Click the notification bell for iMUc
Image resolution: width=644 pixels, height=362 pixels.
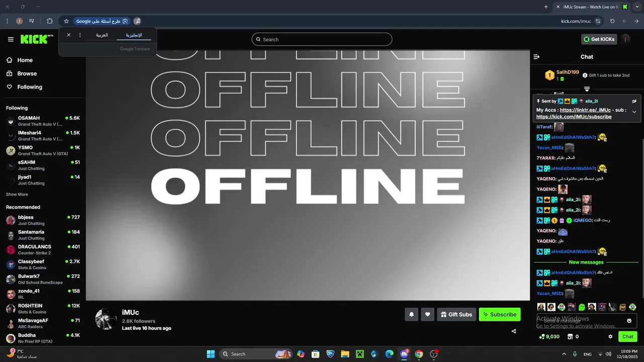pos(412,314)
